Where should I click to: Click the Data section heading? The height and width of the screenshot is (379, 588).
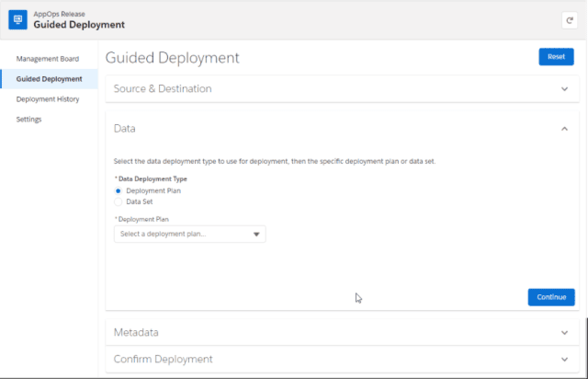[x=125, y=129]
